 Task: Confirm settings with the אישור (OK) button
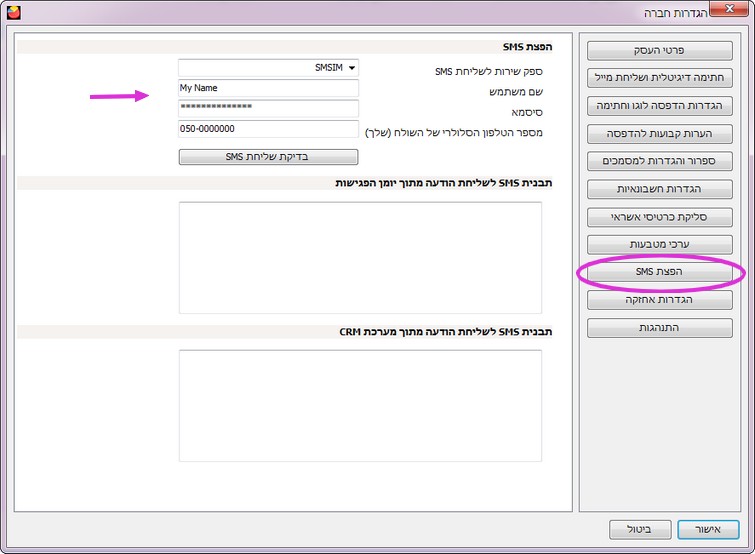(x=707, y=528)
